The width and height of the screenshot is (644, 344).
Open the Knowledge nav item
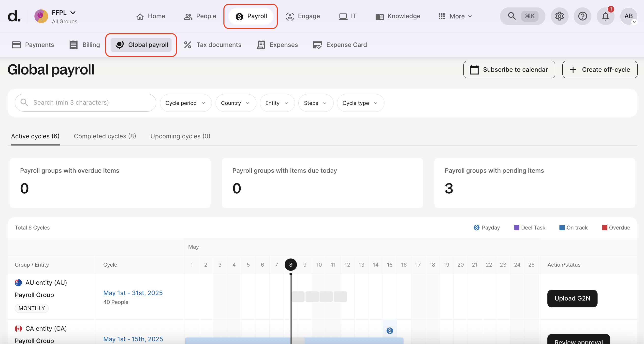click(x=398, y=16)
